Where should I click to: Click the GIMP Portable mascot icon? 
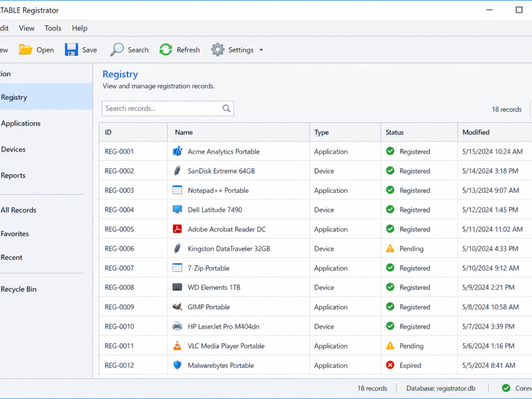pyautogui.click(x=177, y=307)
